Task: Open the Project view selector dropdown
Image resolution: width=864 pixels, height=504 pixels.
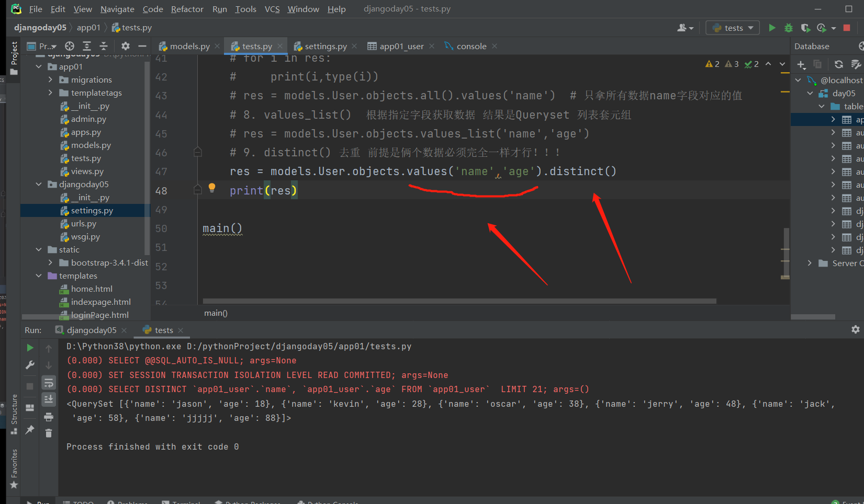Action: 41,46
